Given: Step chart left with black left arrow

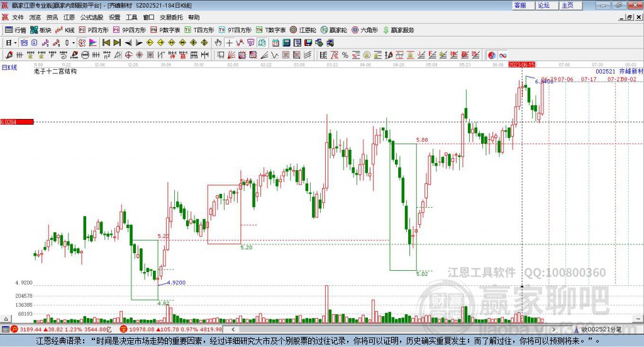Looking at the screenshot, I should [x=128, y=43].
